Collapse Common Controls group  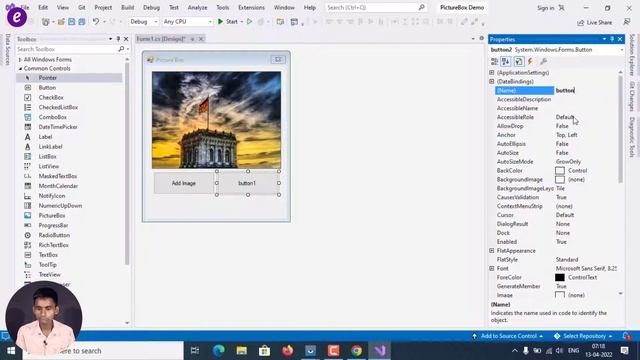click(x=20, y=69)
